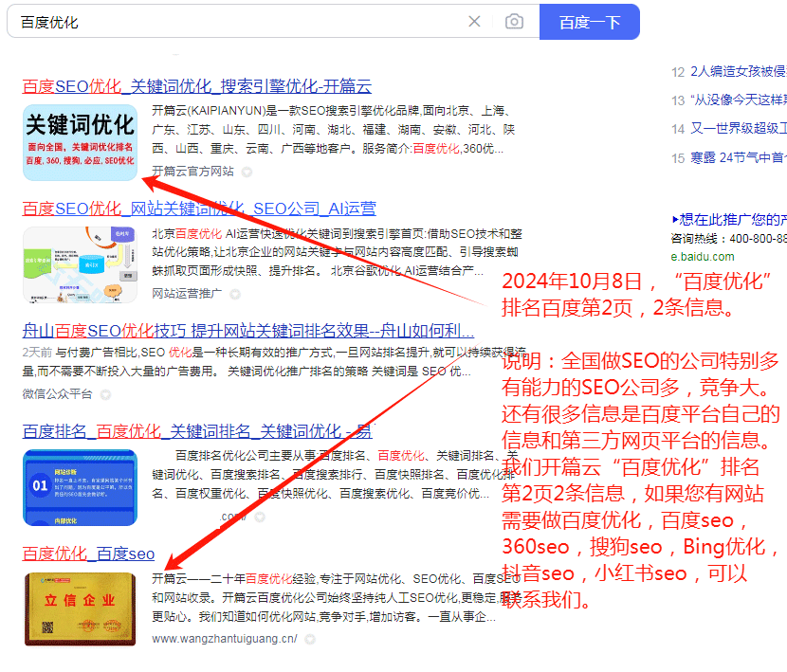787x672 pixels.
Task: Open hot search item 12 2人编造女孩
Action: [x=729, y=72]
